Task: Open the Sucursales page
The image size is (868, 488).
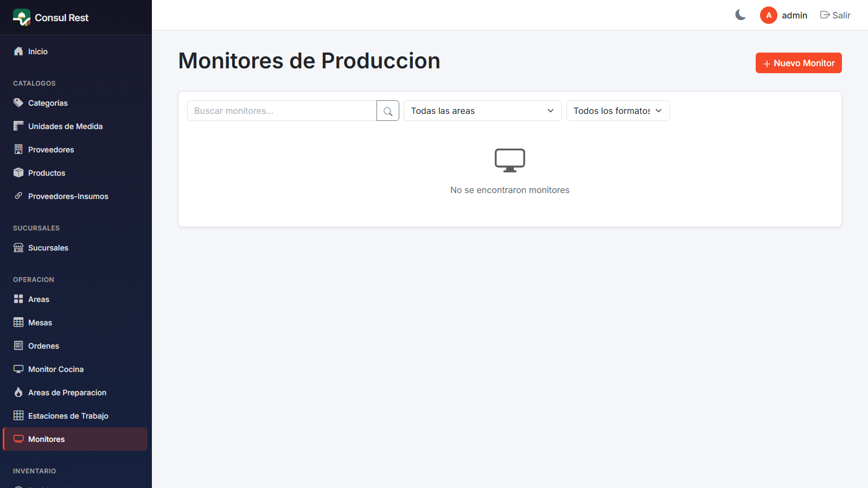Action: [75, 248]
